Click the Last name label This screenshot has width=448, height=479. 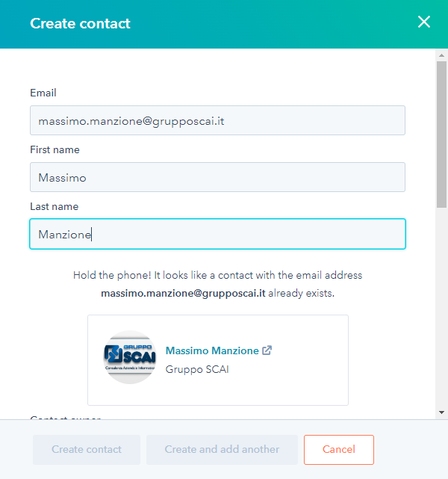pos(54,207)
